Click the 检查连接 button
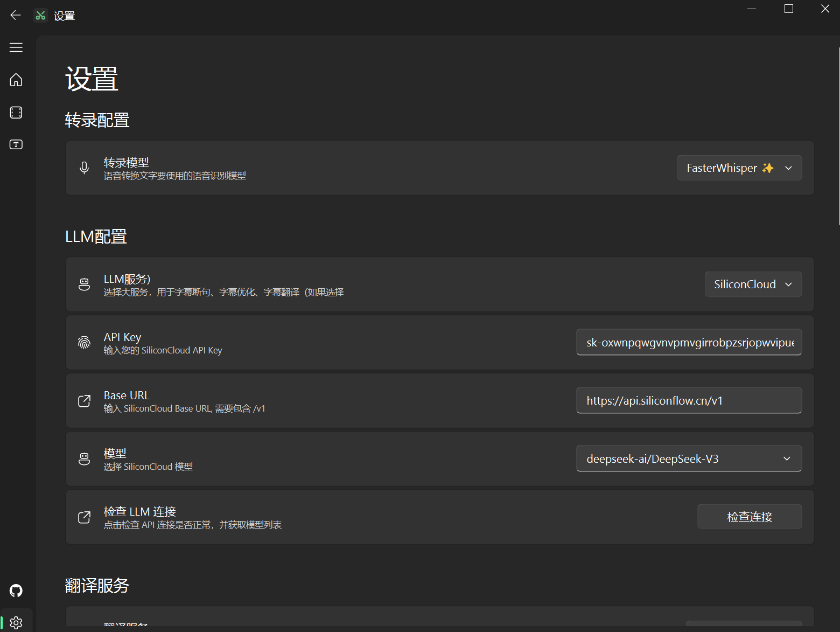The height and width of the screenshot is (632, 840). pyautogui.click(x=749, y=517)
